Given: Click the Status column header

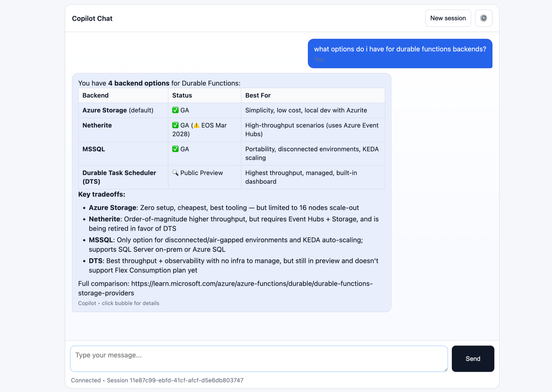Looking at the screenshot, I should (x=182, y=95).
